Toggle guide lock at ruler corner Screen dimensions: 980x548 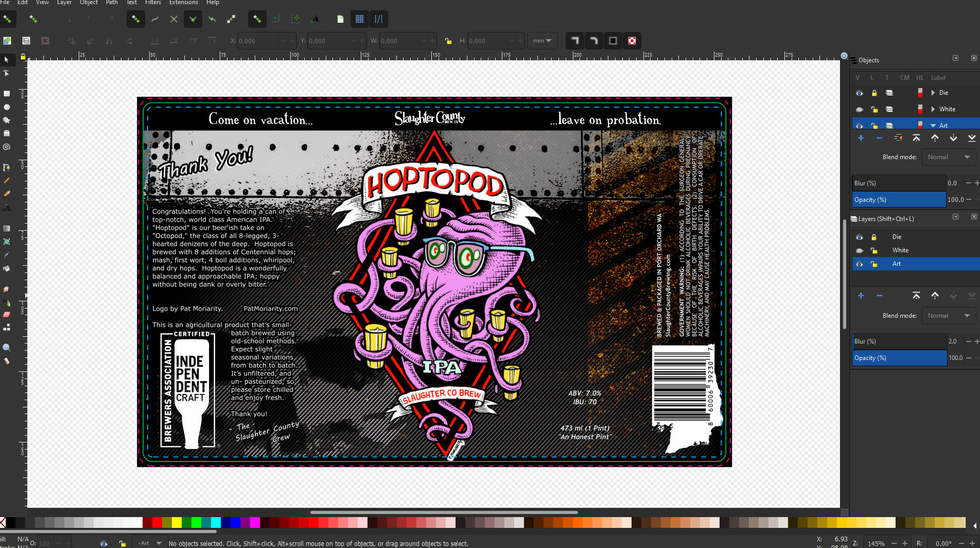pos(23,57)
